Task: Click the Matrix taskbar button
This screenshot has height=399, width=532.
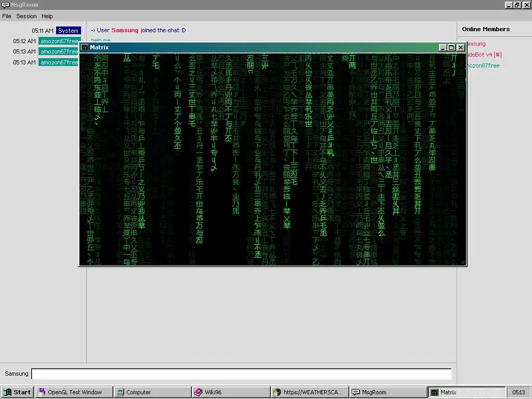Action: (x=467, y=392)
